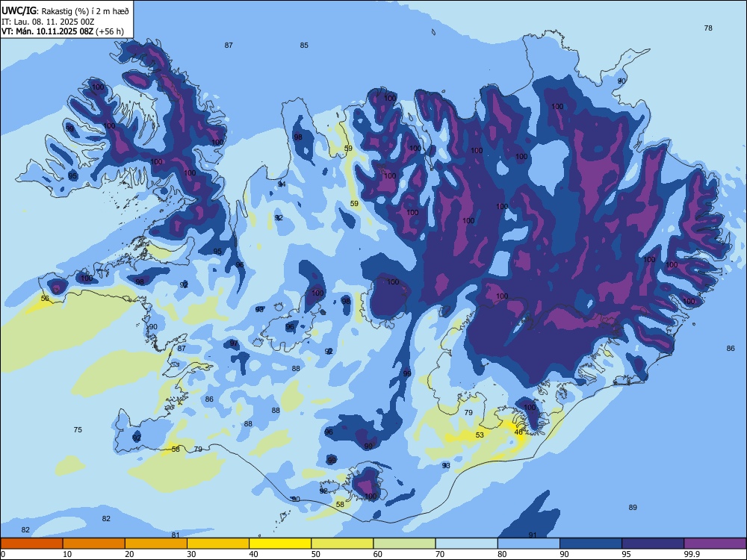The height and width of the screenshot is (560, 747).
Task: Select the 40–50 bright yellow legend swatch
Action: pos(280,544)
